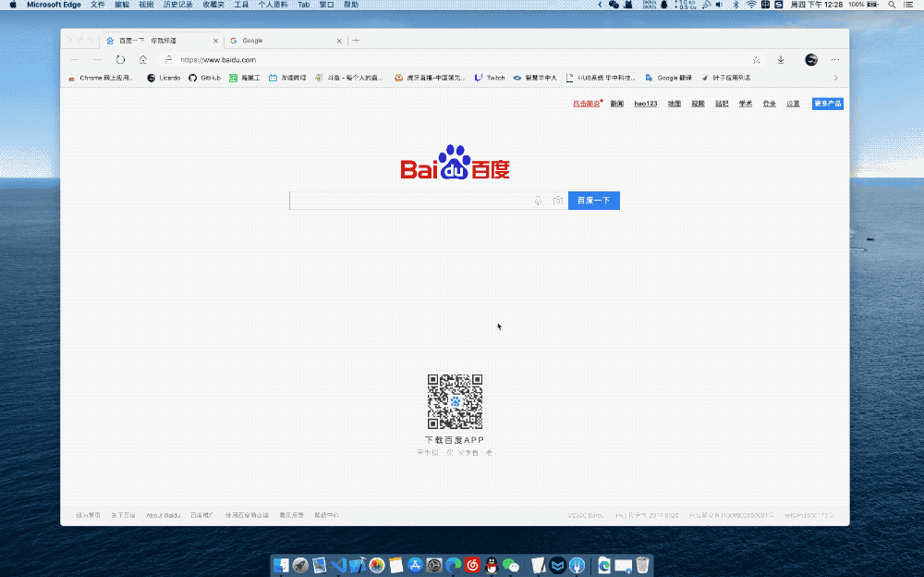
Task: Click the Baidu logo
Action: tap(455, 162)
